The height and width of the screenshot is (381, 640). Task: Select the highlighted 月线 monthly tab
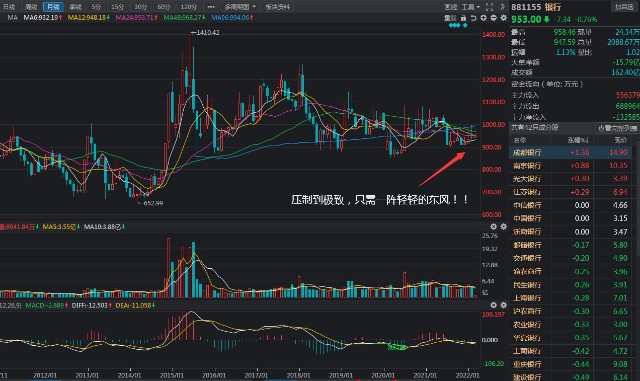tap(53, 7)
